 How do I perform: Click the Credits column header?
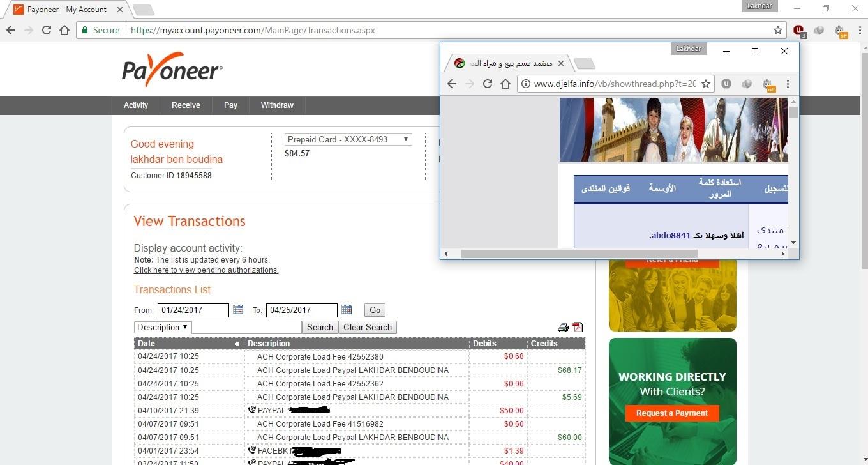click(x=556, y=344)
